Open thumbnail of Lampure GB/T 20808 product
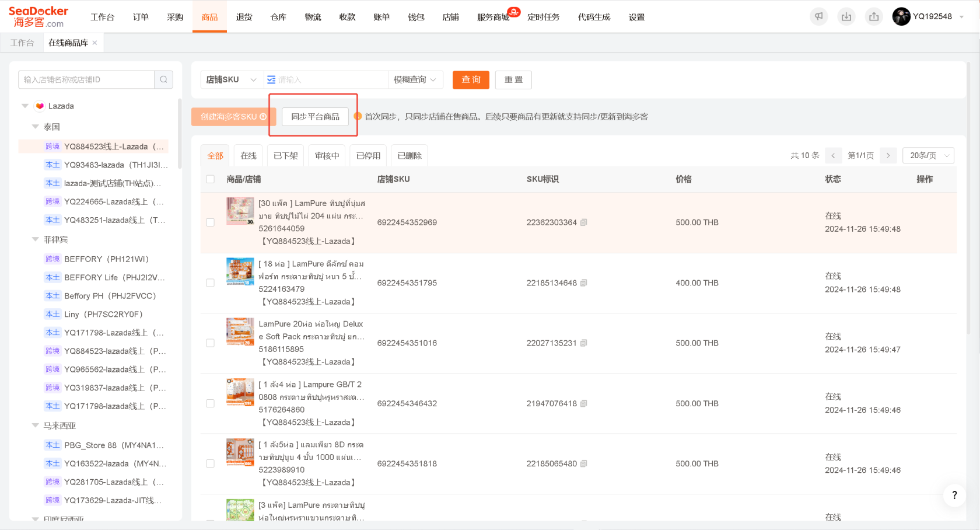 pos(240,392)
